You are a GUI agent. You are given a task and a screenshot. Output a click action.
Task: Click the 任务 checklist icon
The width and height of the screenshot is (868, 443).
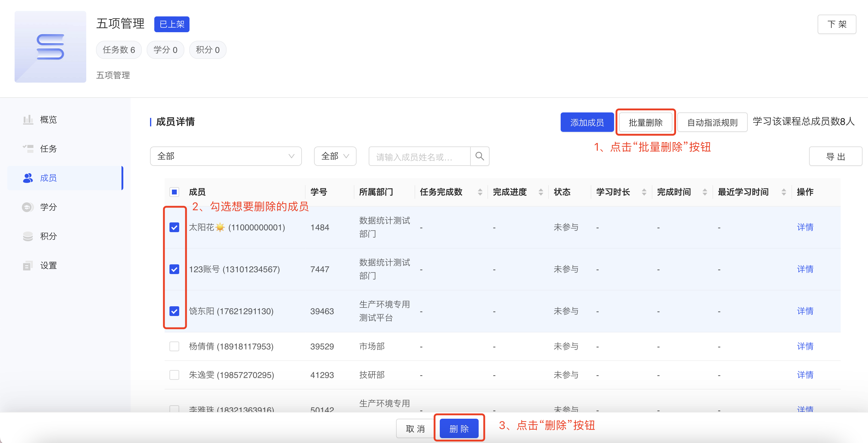[x=28, y=149]
